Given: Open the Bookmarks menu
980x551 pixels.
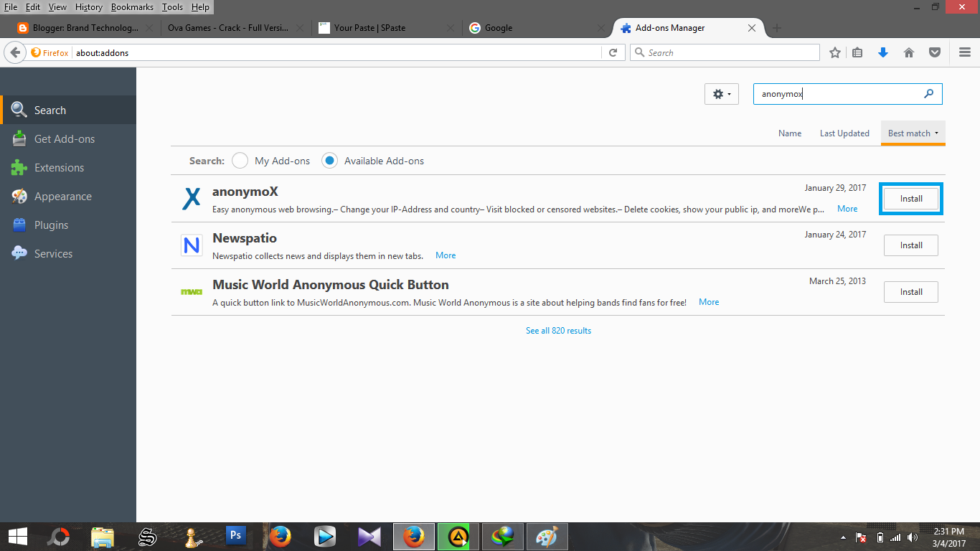Looking at the screenshot, I should (x=132, y=7).
